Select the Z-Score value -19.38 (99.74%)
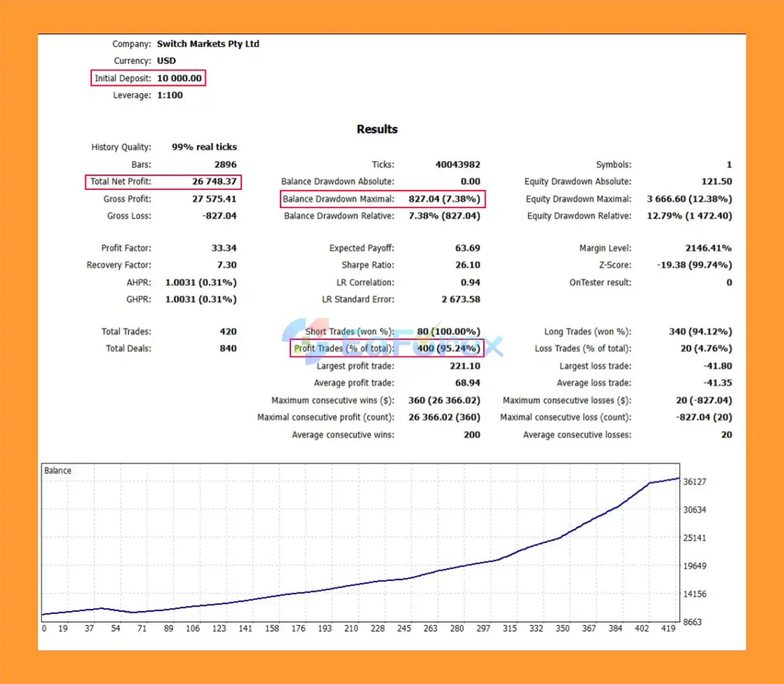This screenshot has width=784, height=684. pos(694,265)
